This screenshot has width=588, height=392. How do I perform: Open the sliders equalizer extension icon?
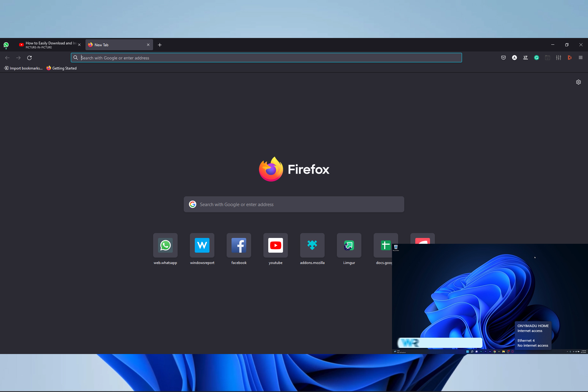(x=559, y=58)
